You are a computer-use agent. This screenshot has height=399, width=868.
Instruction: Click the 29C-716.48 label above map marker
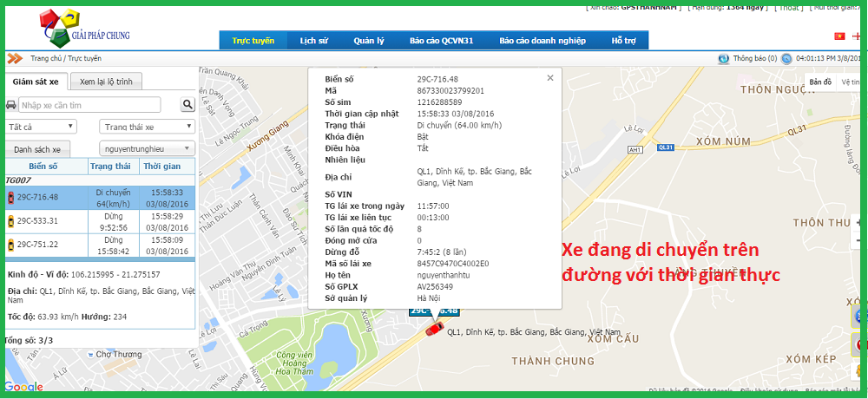(x=434, y=311)
